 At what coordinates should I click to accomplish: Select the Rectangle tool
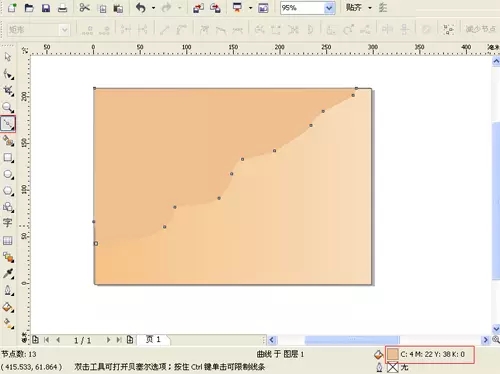click(x=8, y=157)
